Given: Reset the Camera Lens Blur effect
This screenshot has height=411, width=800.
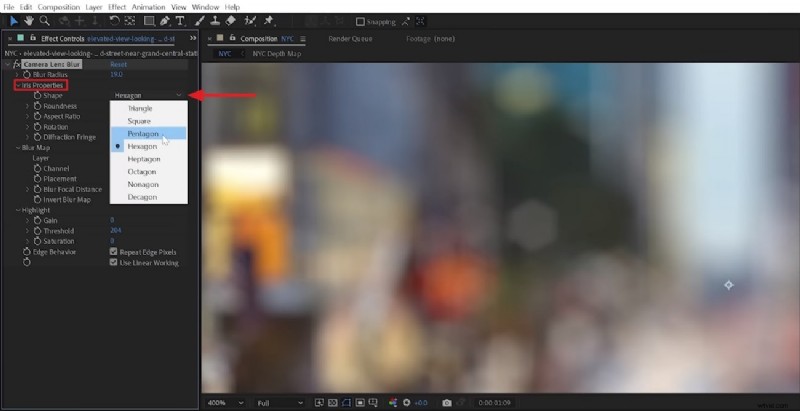Looking at the screenshot, I should [118, 65].
